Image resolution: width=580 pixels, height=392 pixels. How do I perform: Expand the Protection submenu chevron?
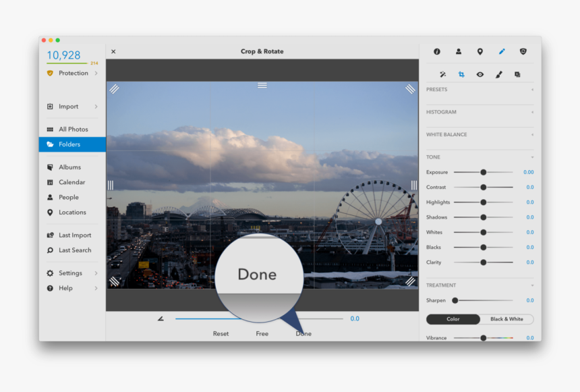coord(96,74)
